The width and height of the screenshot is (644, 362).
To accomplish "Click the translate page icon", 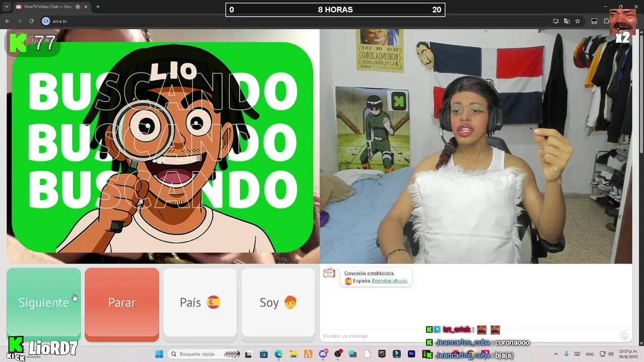I will click(x=567, y=21).
